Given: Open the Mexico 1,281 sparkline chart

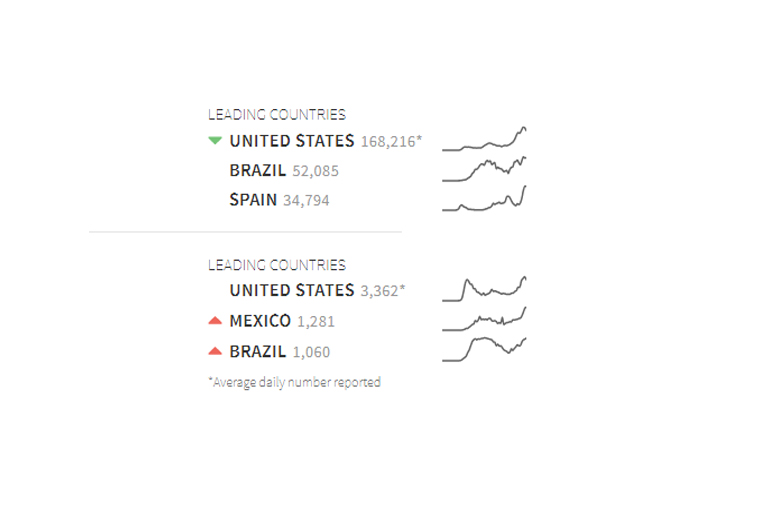Looking at the screenshot, I should coord(484,319).
